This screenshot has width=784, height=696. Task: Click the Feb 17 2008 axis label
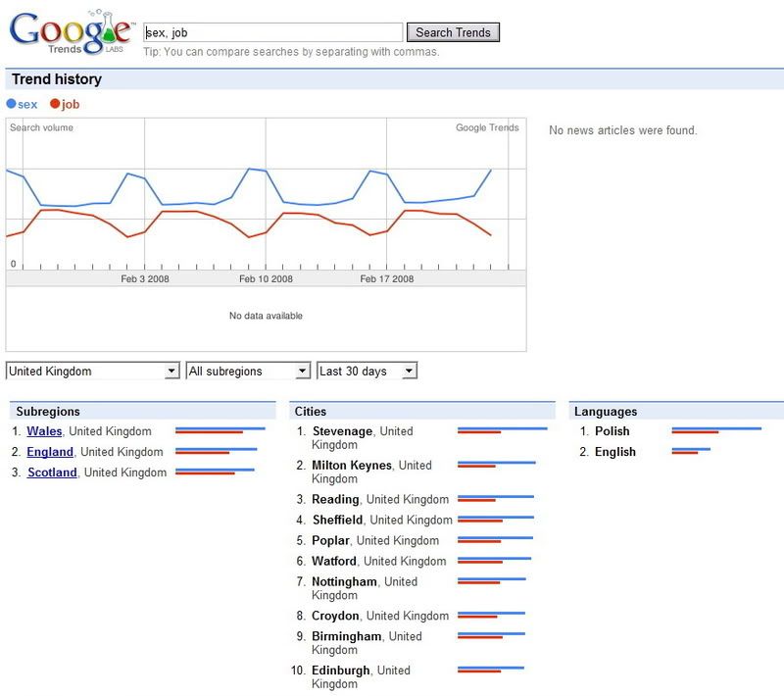(x=387, y=279)
